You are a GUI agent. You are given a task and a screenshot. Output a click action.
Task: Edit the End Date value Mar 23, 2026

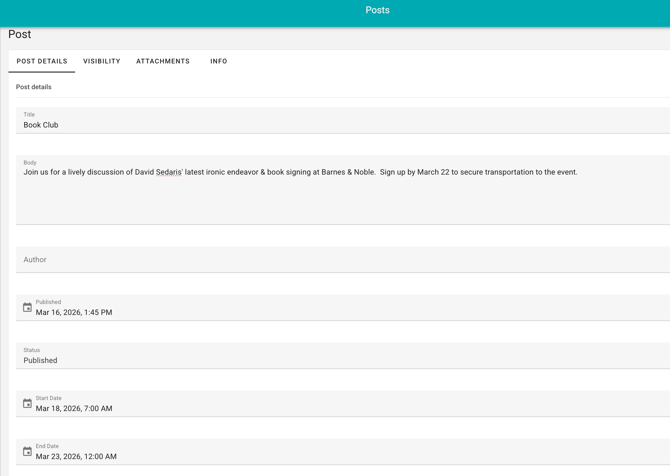76,457
